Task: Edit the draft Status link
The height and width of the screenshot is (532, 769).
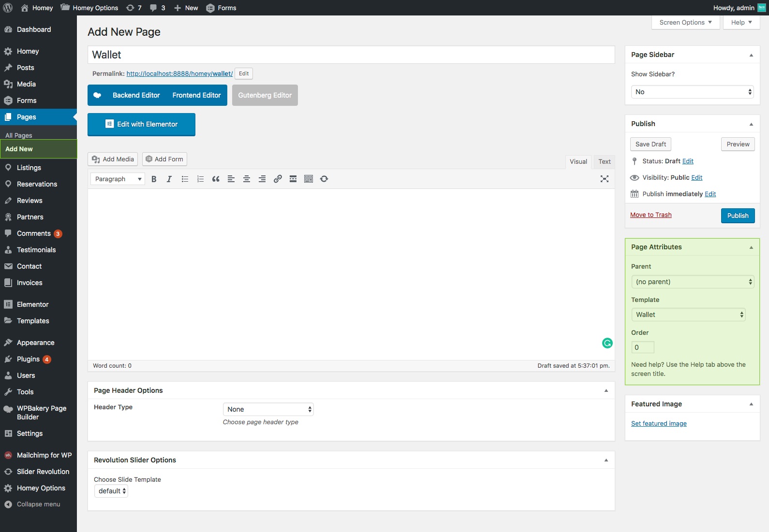Action: [688, 161]
